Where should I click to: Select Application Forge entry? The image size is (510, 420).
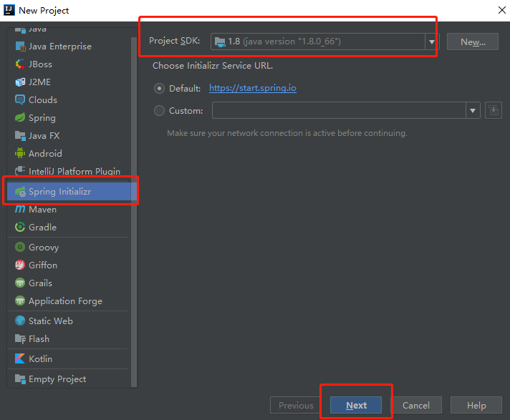point(68,301)
